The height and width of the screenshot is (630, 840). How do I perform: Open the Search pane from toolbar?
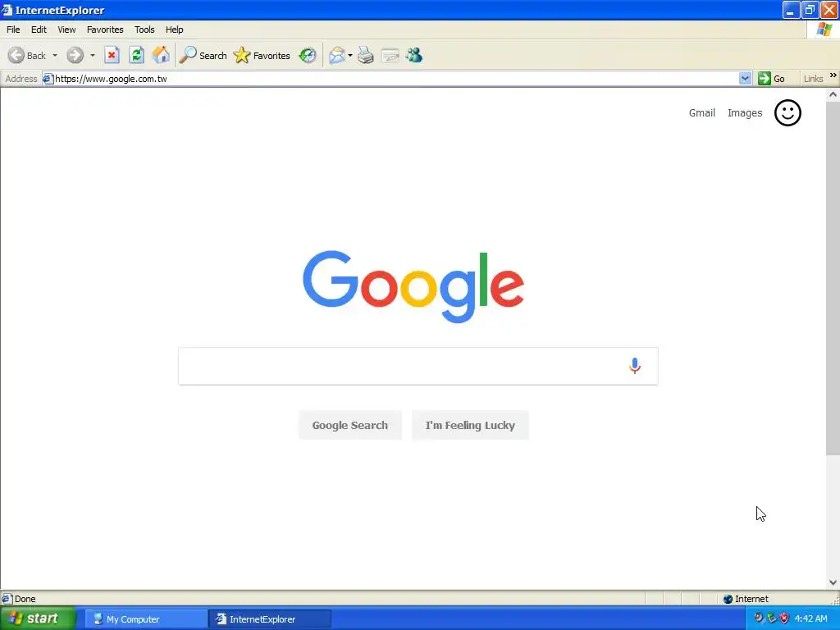pos(203,55)
